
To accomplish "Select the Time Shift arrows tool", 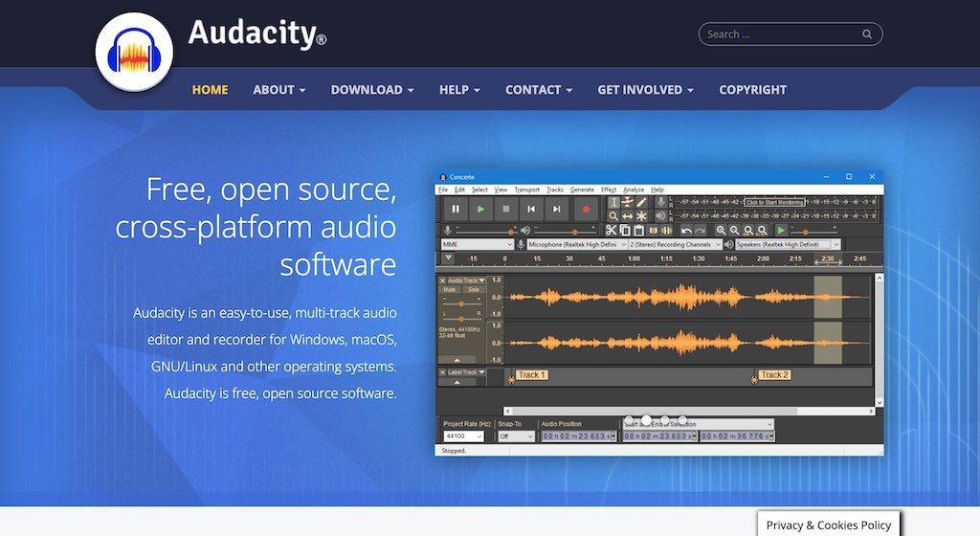I will click(628, 215).
